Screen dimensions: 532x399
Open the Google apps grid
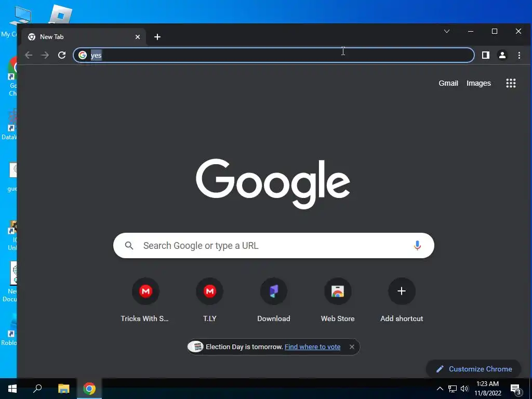tap(511, 83)
